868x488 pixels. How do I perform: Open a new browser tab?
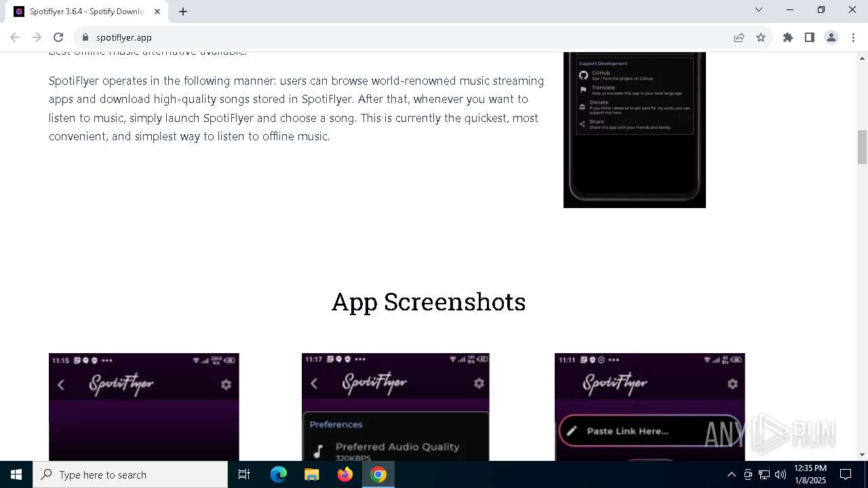183,11
